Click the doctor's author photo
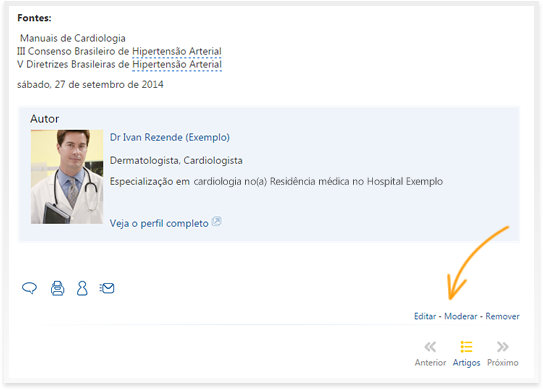The image size is (543, 390). pos(67,177)
